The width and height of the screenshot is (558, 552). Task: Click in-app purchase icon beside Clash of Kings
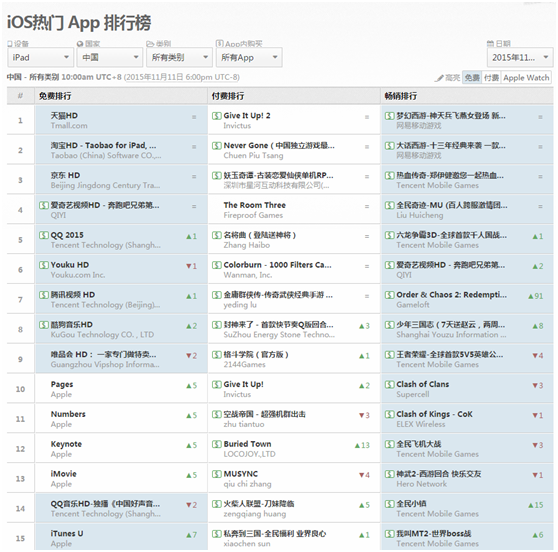[390, 415]
